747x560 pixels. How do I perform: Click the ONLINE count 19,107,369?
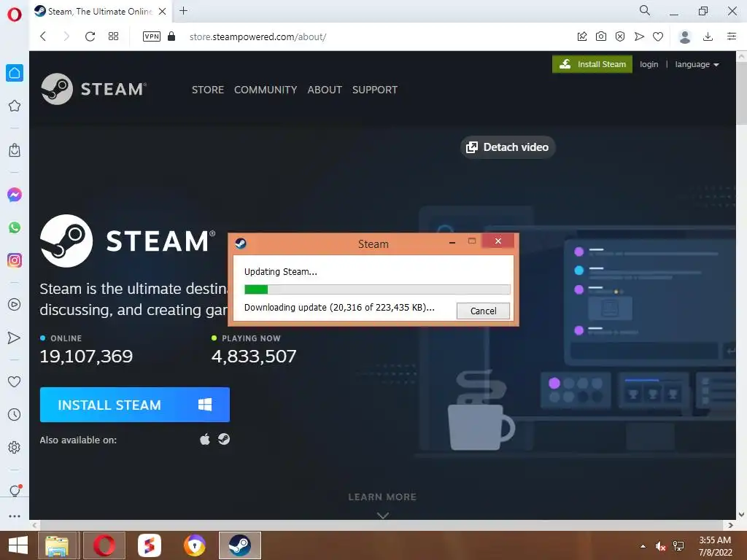click(x=86, y=356)
